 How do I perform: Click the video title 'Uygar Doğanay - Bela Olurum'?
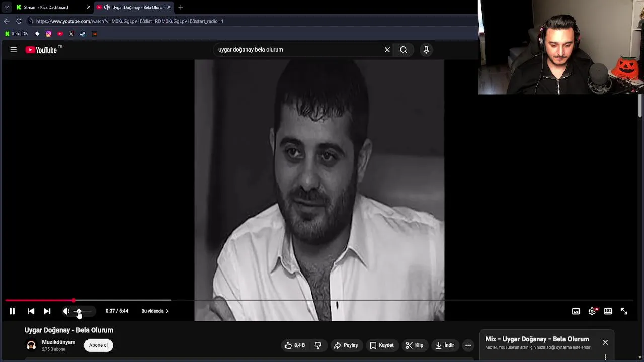tap(69, 330)
